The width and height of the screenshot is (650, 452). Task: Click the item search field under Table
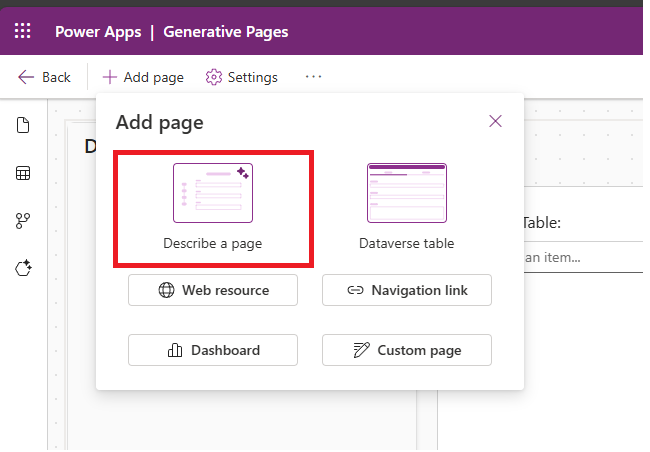[x=584, y=257]
